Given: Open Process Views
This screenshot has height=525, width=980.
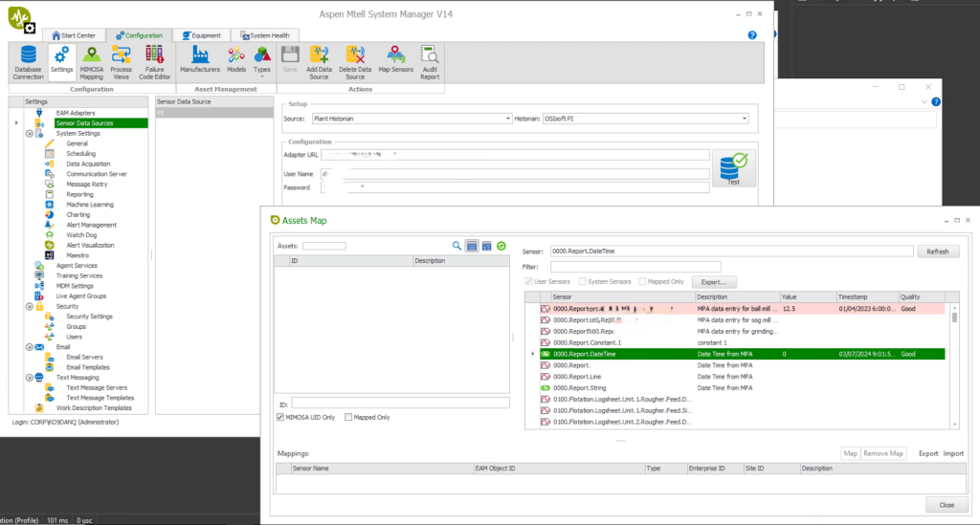Looking at the screenshot, I should (x=121, y=62).
